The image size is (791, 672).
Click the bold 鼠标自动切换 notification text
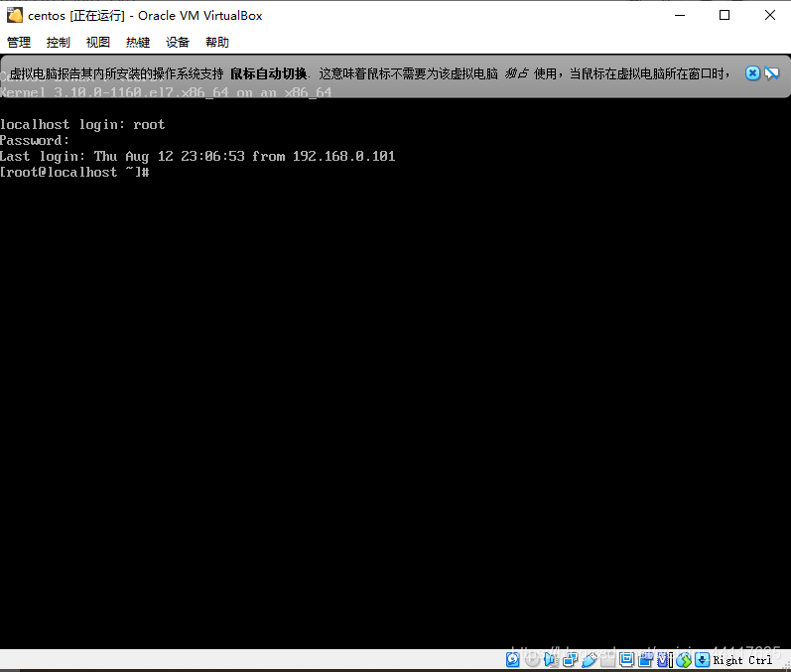coord(268,73)
